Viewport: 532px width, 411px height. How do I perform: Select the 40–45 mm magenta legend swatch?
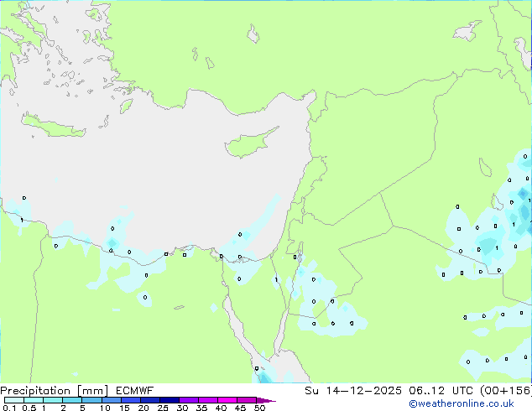227,400
